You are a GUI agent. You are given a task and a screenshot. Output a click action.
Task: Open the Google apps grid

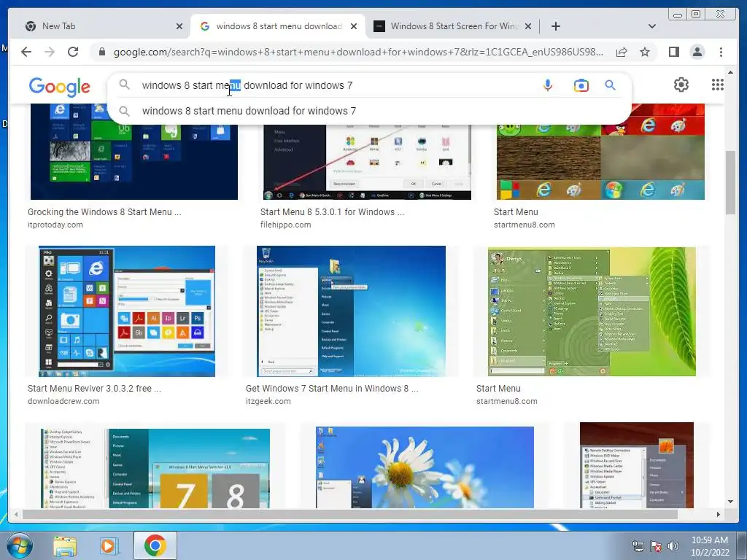(x=718, y=85)
